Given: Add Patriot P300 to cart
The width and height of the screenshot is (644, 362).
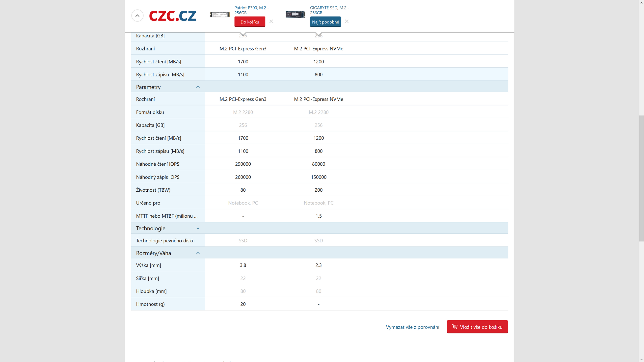Looking at the screenshot, I should click(x=249, y=22).
